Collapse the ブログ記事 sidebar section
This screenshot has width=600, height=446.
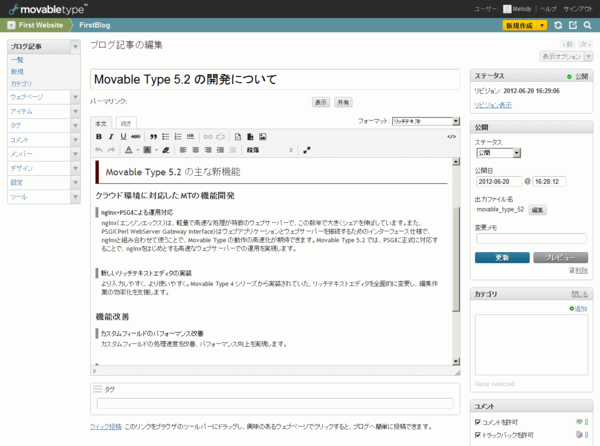75,47
